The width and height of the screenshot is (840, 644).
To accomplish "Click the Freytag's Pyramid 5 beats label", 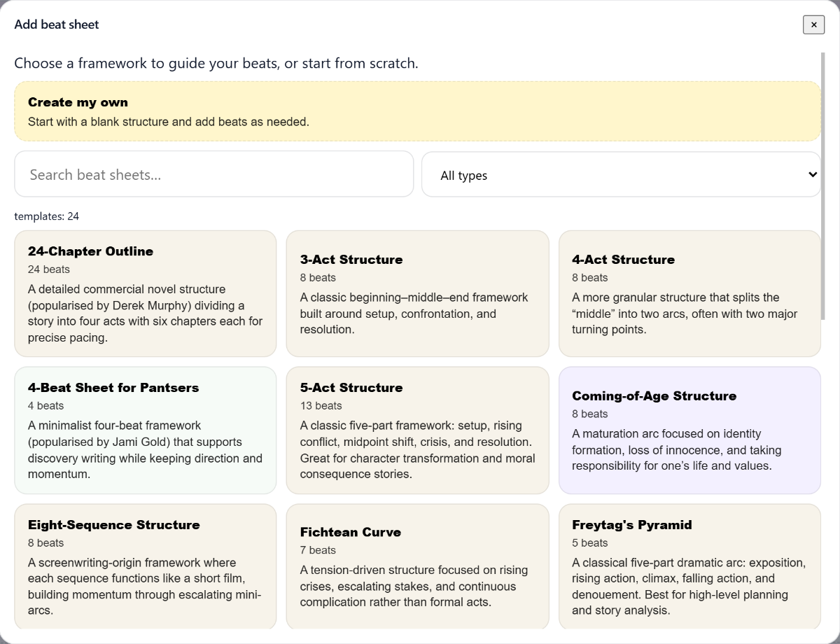I will [x=590, y=543].
